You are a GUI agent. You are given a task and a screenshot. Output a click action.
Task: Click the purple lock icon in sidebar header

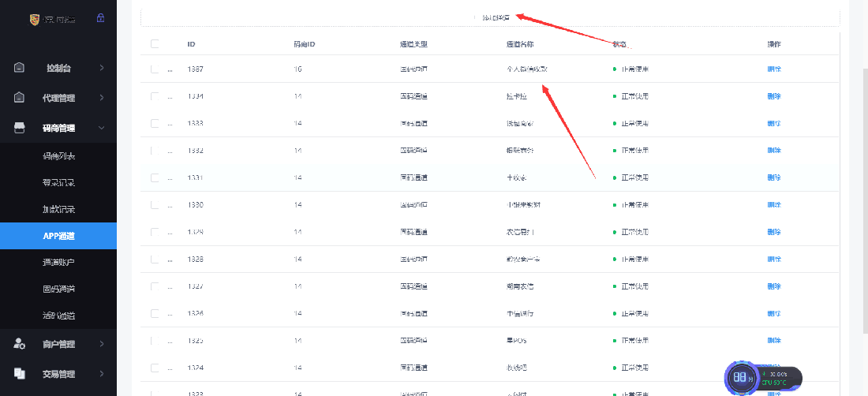coord(100,17)
